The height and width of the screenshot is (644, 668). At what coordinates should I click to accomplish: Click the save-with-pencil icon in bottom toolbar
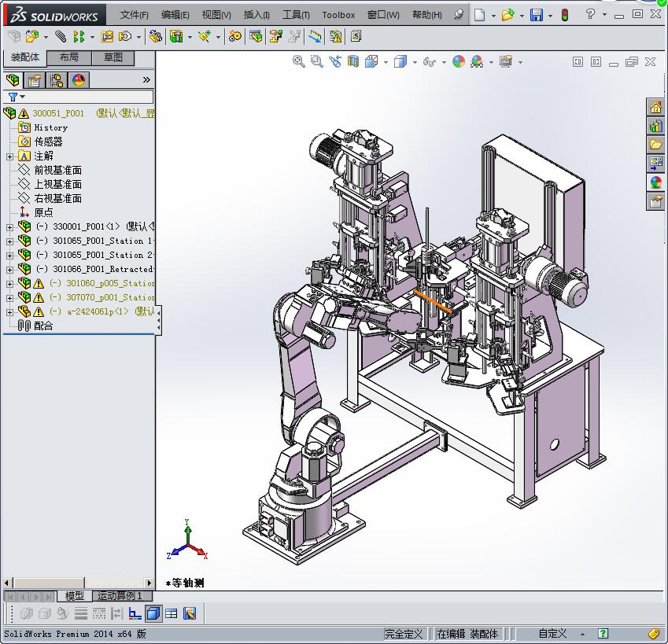click(190, 613)
